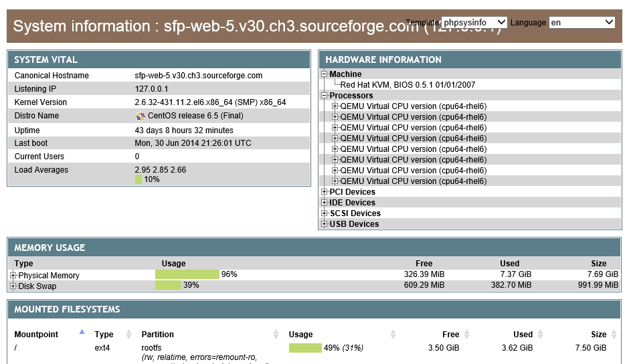This screenshot has height=364, width=625.
Task: Click the CentOS distro logo icon
Action: (x=141, y=116)
